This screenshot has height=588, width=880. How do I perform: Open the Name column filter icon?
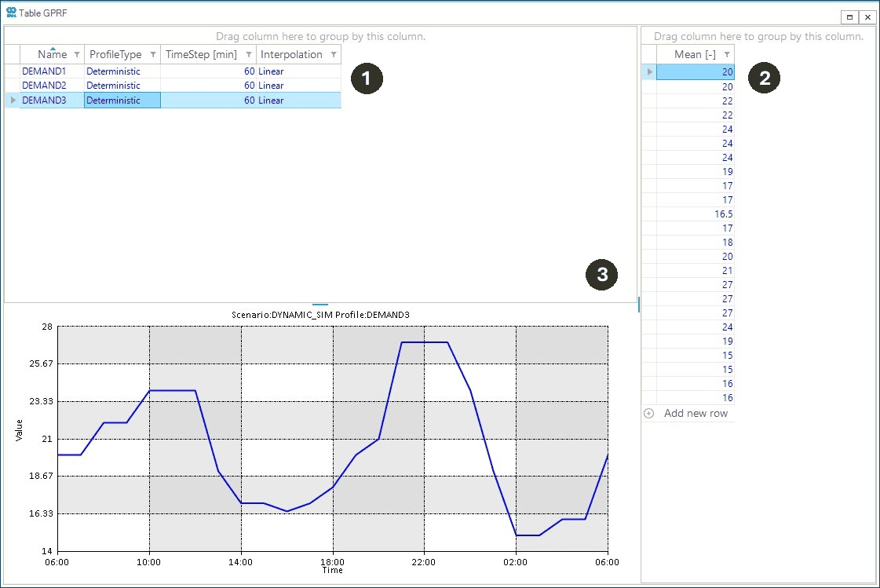[76, 55]
